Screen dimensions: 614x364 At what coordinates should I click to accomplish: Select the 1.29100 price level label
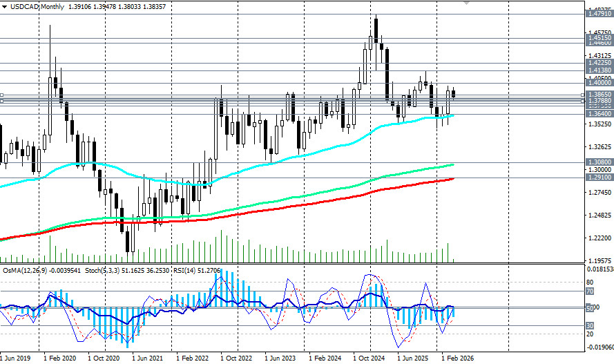(x=598, y=178)
